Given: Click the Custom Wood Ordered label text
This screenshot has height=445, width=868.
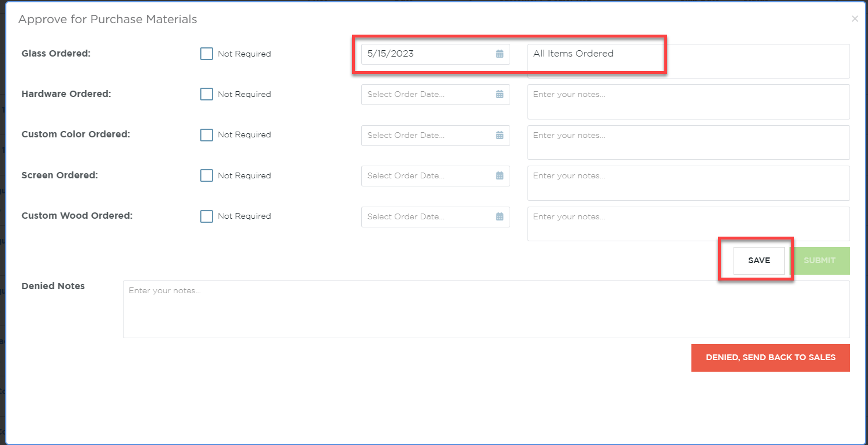Looking at the screenshot, I should [77, 215].
